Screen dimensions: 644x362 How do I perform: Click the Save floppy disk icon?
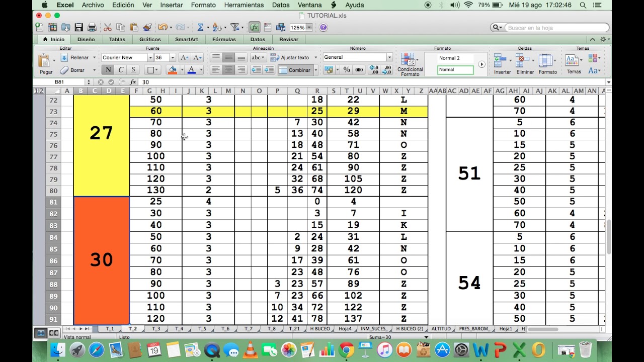click(78, 27)
